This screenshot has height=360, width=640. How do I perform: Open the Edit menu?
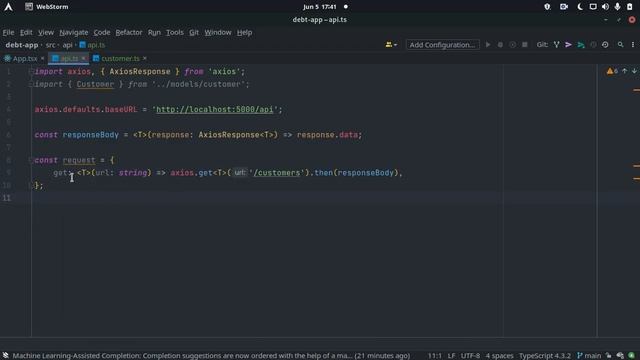tap(26, 32)
